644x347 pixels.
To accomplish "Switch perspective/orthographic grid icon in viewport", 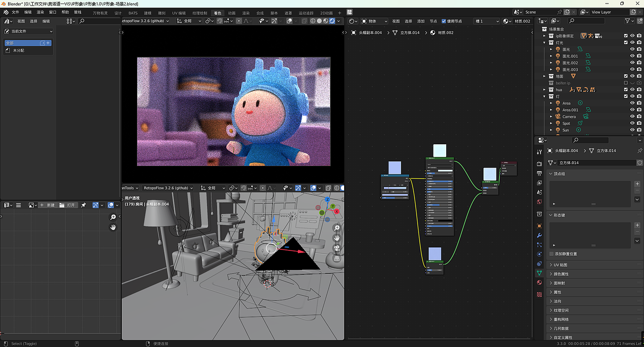I will pos(337,258).
